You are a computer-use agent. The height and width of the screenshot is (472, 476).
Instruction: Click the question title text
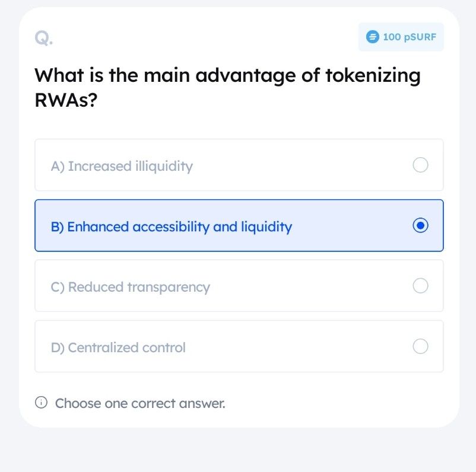227,87
